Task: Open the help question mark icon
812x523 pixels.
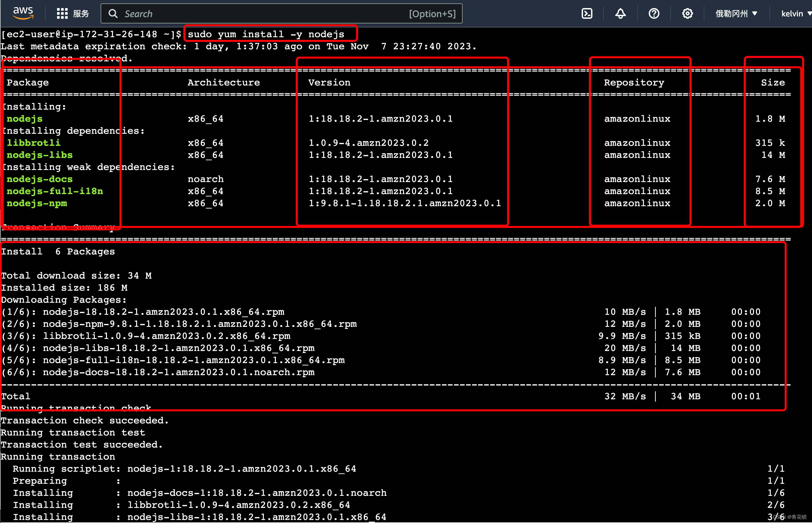Action: coord(653,14)
